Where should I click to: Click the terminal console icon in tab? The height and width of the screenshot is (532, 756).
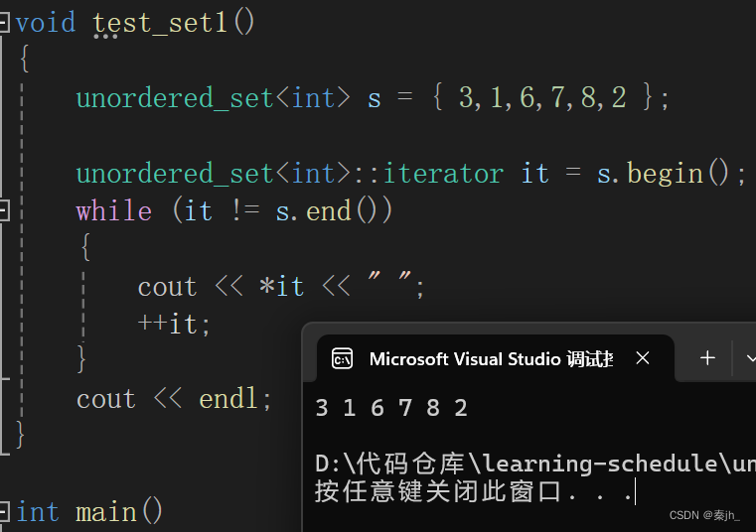[x=342, y=358]
